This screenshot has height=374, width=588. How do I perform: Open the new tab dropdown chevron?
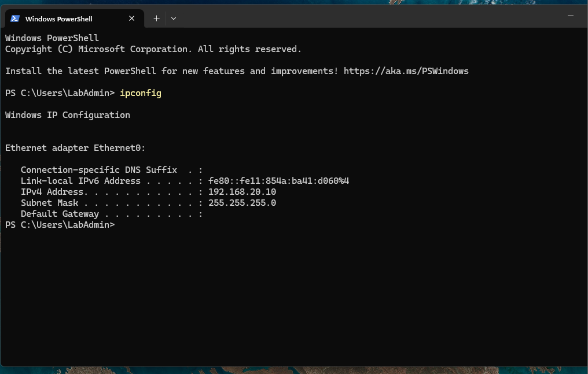(173, 18)
